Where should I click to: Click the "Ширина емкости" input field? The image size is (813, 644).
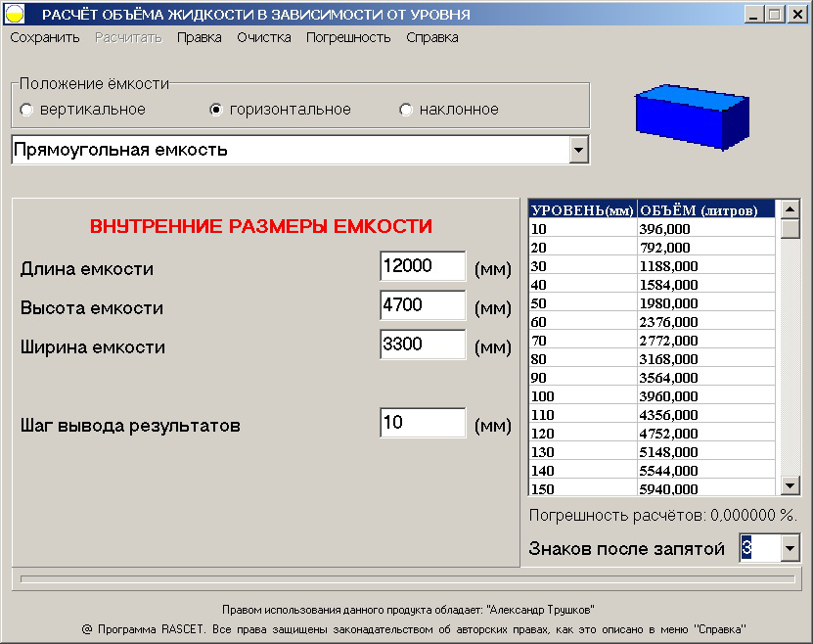[x=421, y=345]
